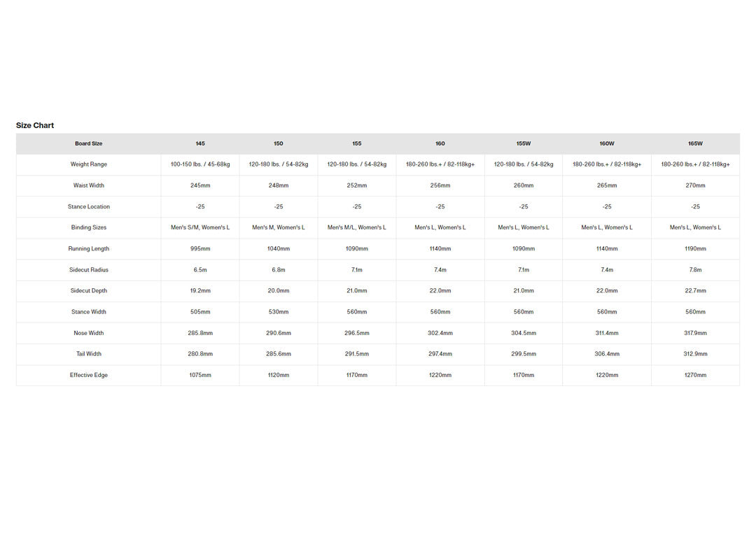Click the 7.8m sidecut radius cell
The image size is (756, 540).
pos(695,269)
